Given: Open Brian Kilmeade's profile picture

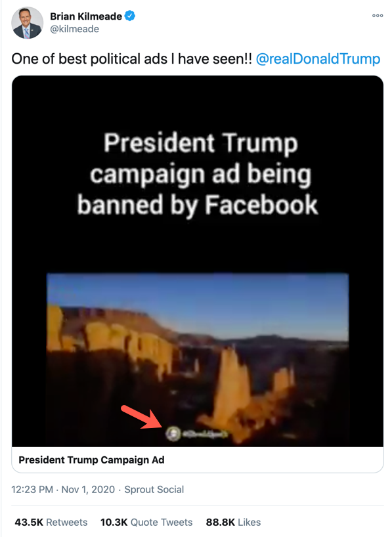Looking at the screenshot, I should click(28, 22).
